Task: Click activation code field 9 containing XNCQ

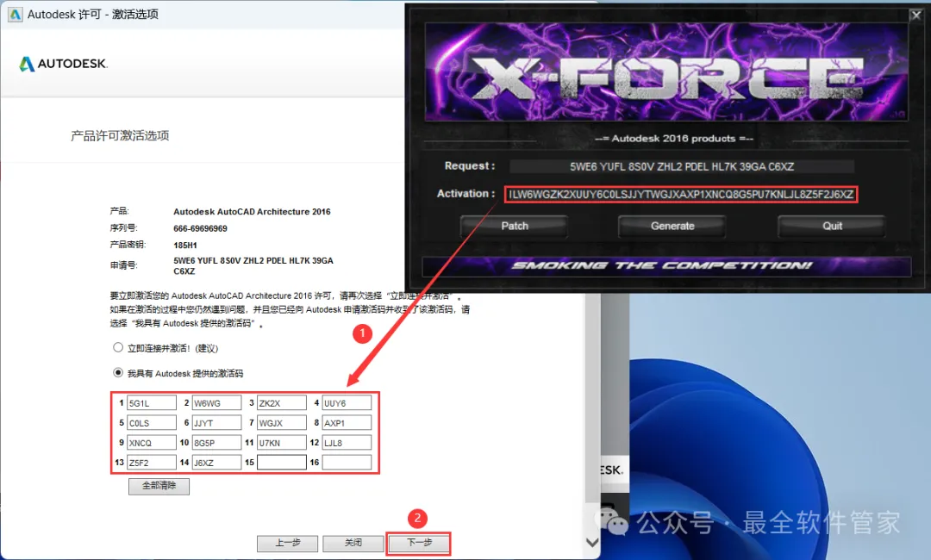Action: tap(152, 443)
